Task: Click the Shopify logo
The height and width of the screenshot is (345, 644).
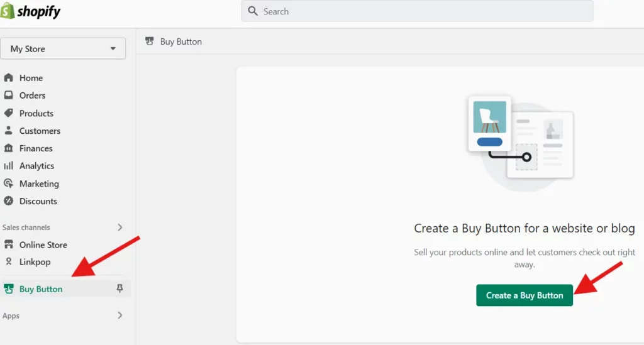Action: (30, 11)
